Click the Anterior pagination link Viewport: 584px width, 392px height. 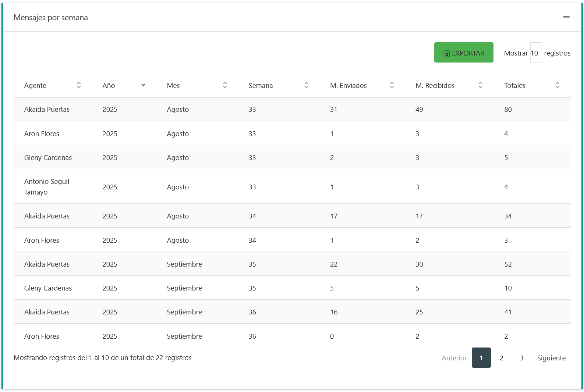coord(454,358)
